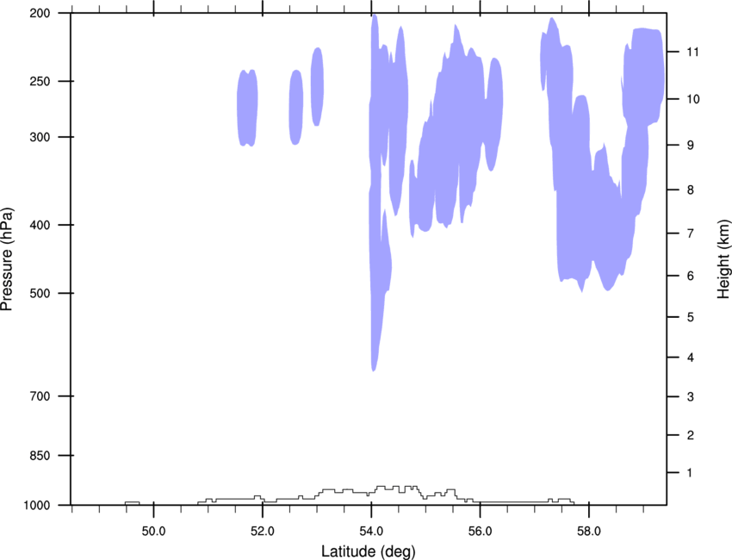This screenshot has height=560, width=732.
Task: Click the 50.0 latitude tick label
Action: click(x=153, y=532)
